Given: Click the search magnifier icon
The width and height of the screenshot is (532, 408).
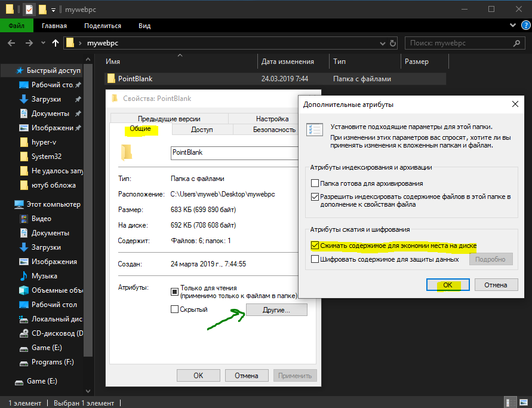Looking at the screenshot, I should click(516, 43).
